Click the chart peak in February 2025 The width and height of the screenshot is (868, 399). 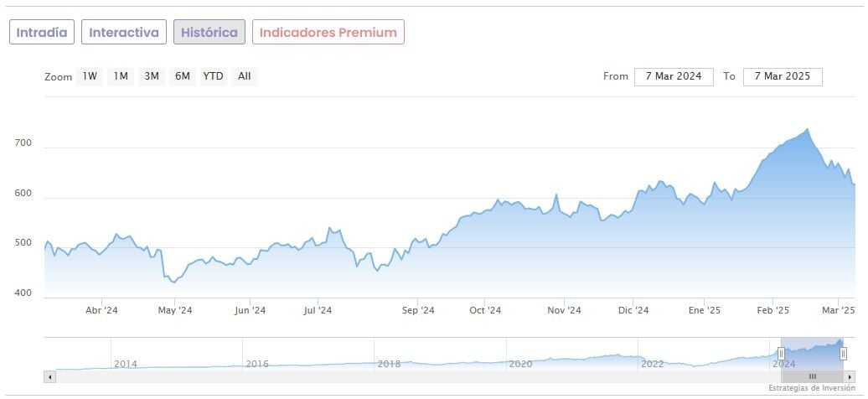coord(807,130)
